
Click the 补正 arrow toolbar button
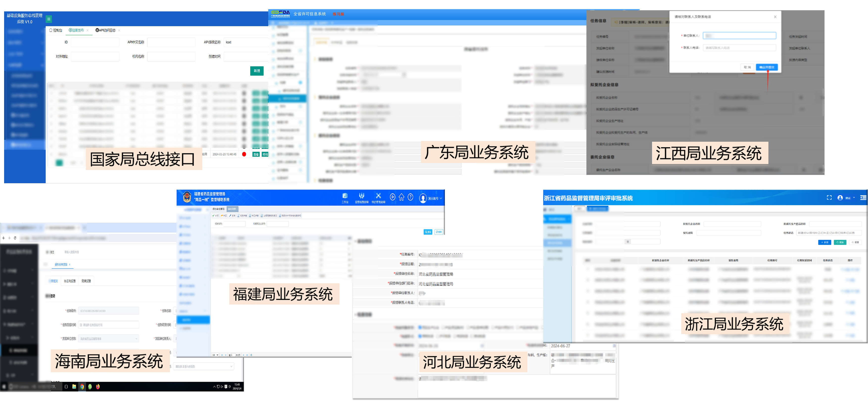[224, 216]
